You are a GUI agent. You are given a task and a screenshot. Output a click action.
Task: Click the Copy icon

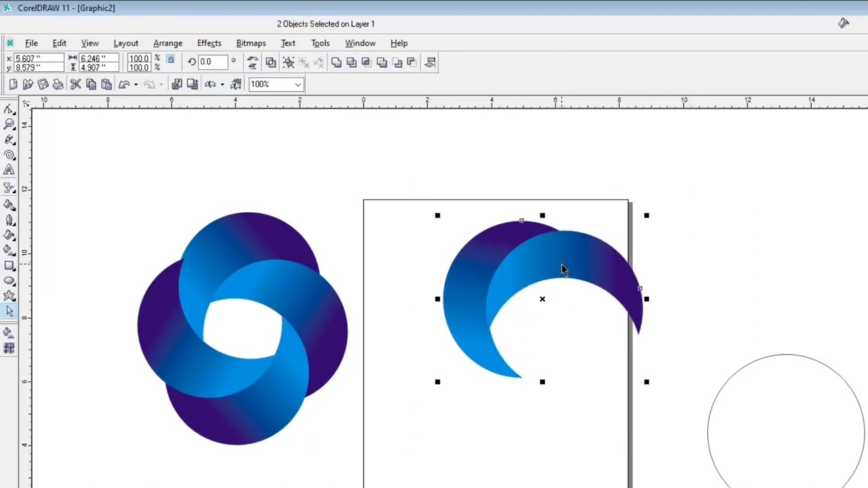[91, 84]
